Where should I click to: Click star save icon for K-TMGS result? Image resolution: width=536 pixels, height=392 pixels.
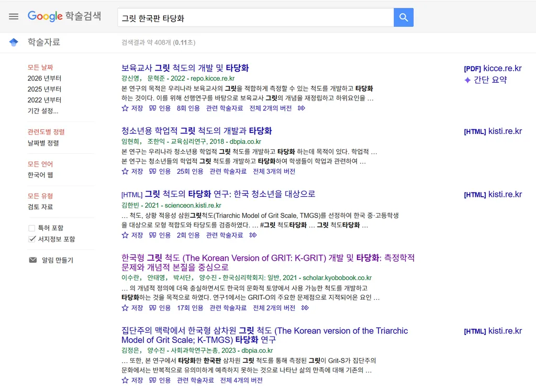click(x=125, y=380)
